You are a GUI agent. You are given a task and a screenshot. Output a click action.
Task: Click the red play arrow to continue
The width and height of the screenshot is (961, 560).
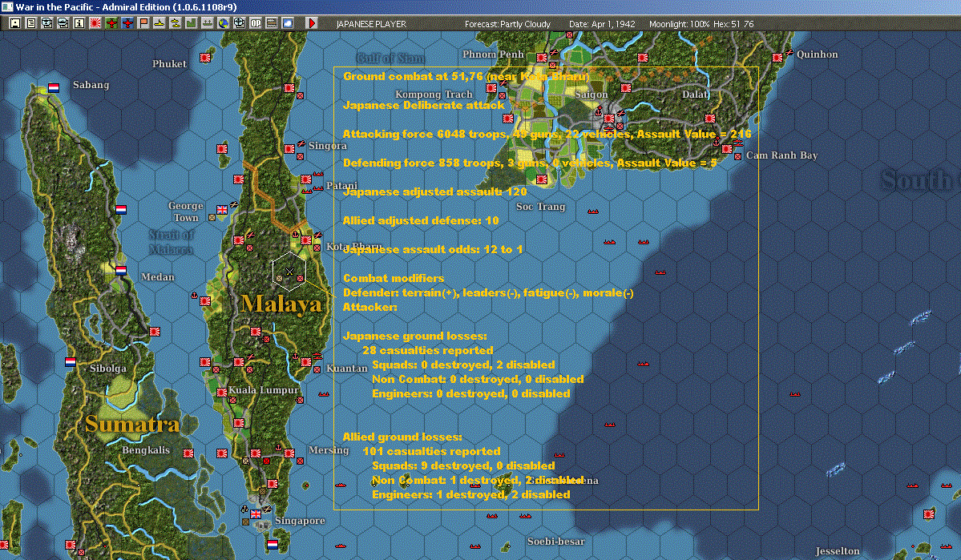tap(311, 23)
